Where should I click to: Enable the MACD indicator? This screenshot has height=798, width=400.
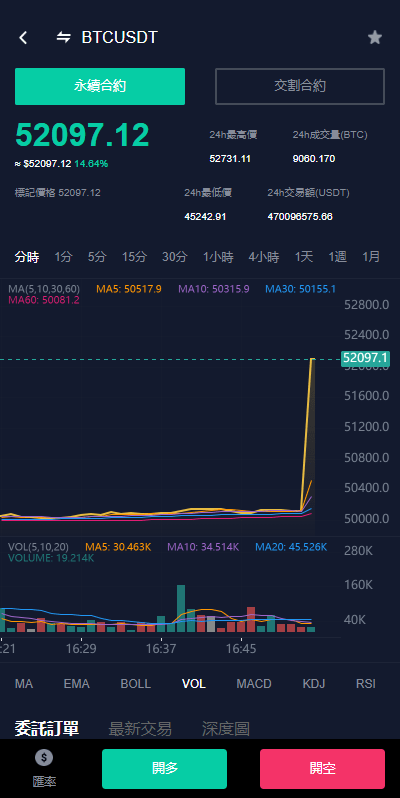coord(254,683)
